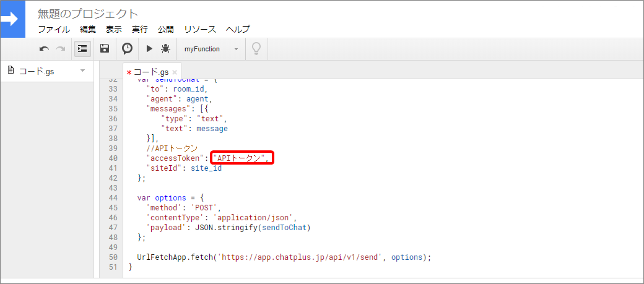
Task: Select the コード.gs file in the sidebar
Action: pos(37,71)
